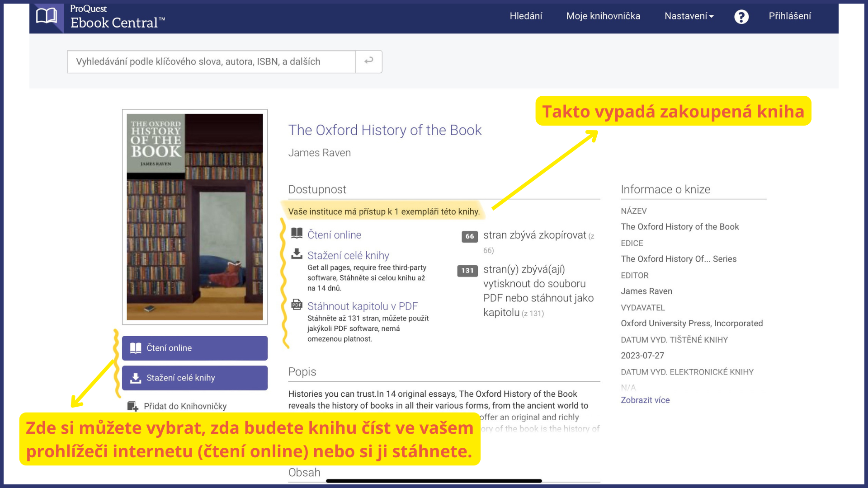Screen dimensions: 868x488
Task: Click the add-to-bookshelf icon beside Přidat do Knihovničky
Action: 133,406
